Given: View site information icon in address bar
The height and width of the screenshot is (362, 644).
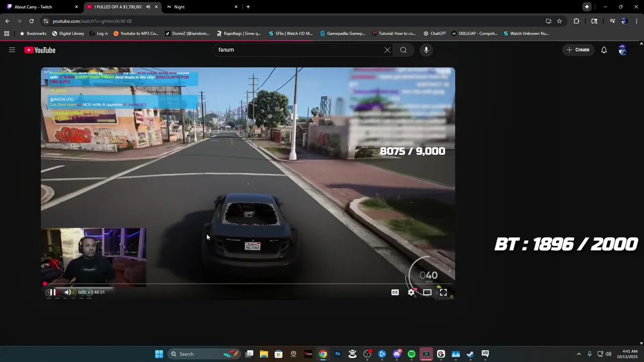Looking at the screenshot, I should [x=46, y=21].
